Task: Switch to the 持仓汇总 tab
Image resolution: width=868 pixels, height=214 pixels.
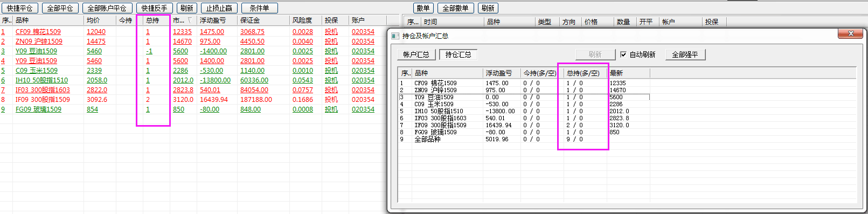Action: point(458,54)
